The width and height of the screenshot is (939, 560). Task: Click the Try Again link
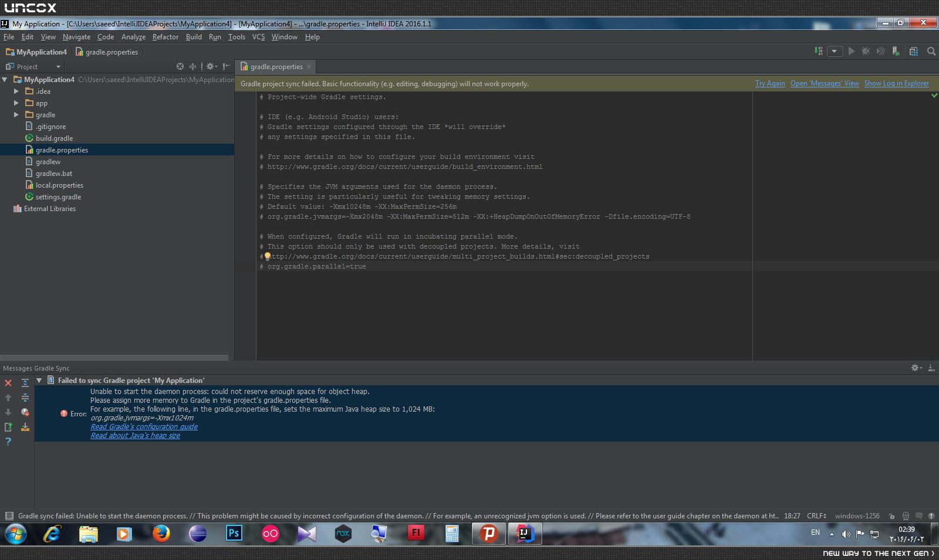coord(770,83)
